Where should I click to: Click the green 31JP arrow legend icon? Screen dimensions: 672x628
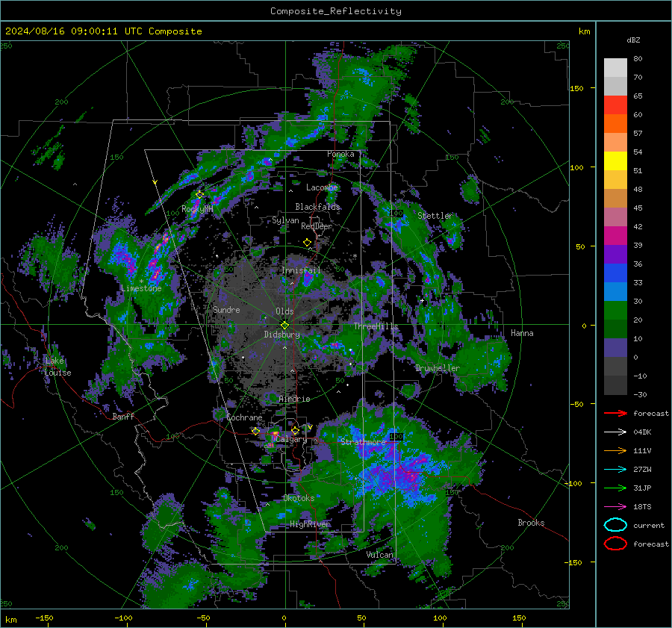(x=615, y=488)
